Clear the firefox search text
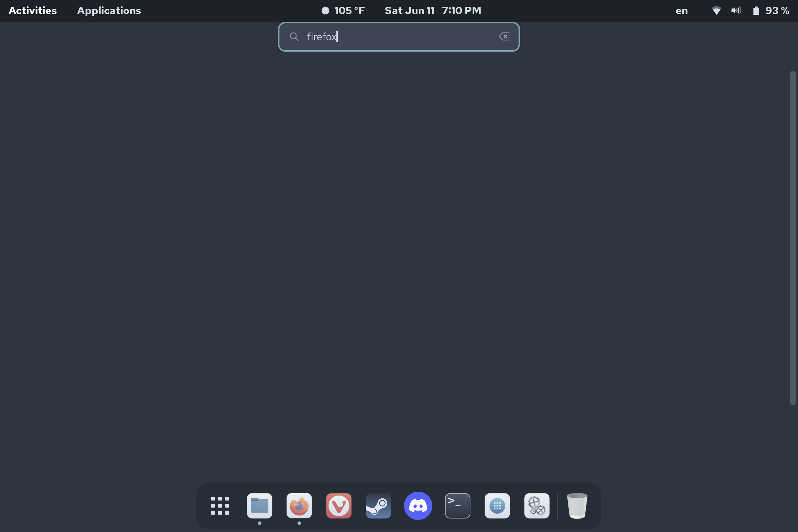The image size is (798, 532). (x=504, y=36)
